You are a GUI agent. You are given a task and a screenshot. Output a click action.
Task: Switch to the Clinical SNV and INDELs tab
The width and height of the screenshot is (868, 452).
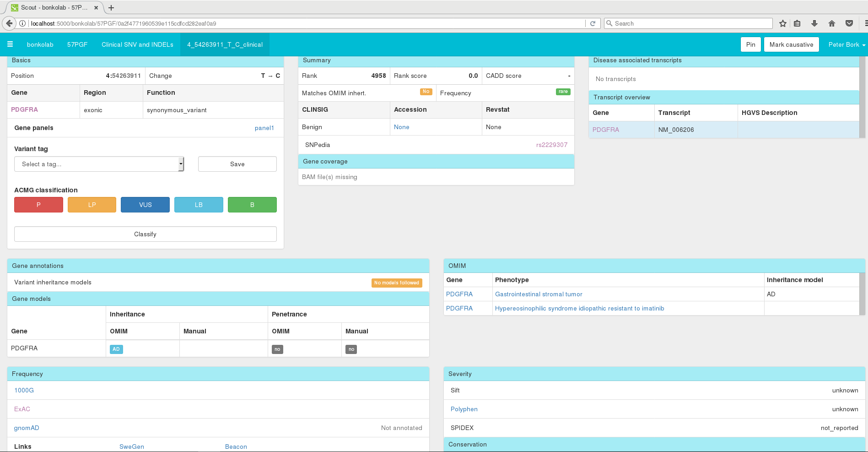click(137, 44)
